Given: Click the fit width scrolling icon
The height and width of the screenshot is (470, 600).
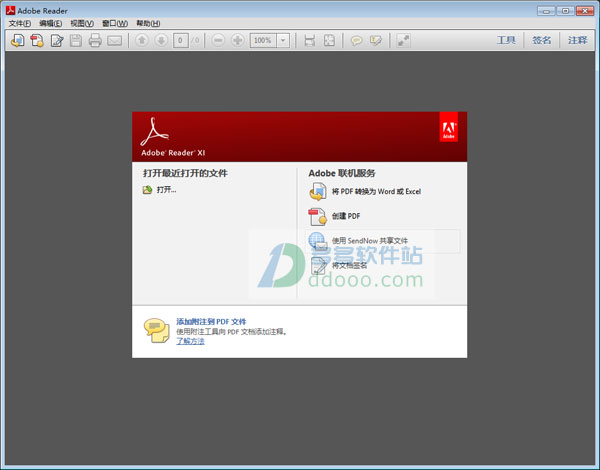Looking at the screenshot, I should 310,40.
